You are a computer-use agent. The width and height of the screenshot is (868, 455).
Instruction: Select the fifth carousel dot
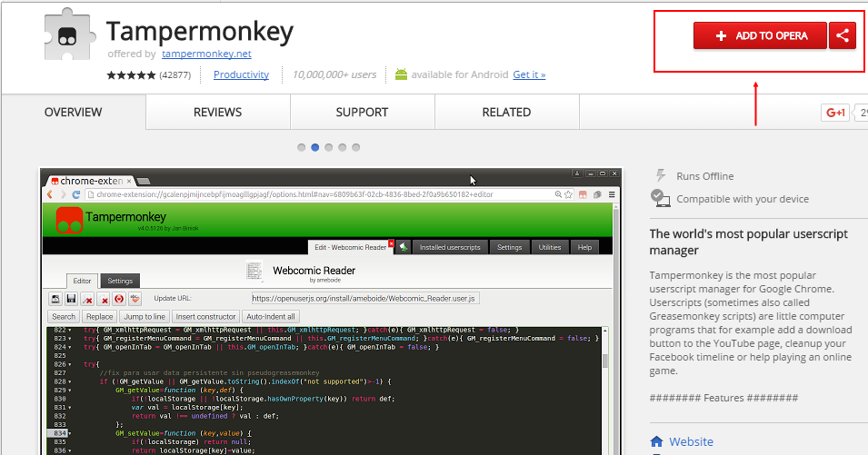356,148
